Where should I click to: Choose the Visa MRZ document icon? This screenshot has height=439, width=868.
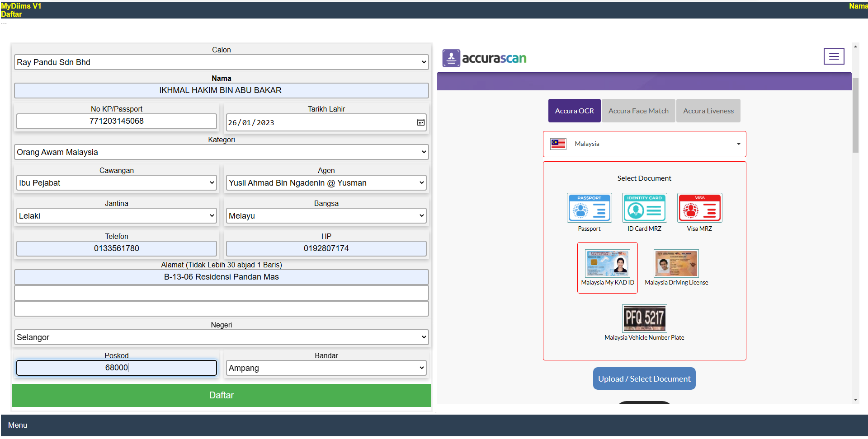coord(699,208)
